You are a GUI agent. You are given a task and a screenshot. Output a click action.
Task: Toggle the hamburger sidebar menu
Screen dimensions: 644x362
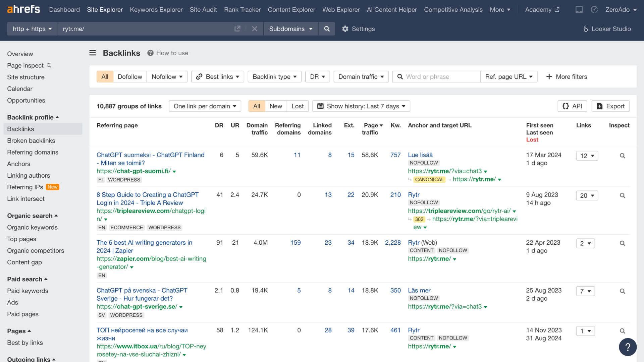click(93, 53)
